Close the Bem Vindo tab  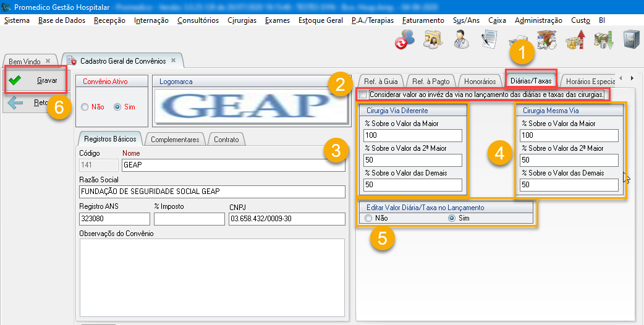48,62
